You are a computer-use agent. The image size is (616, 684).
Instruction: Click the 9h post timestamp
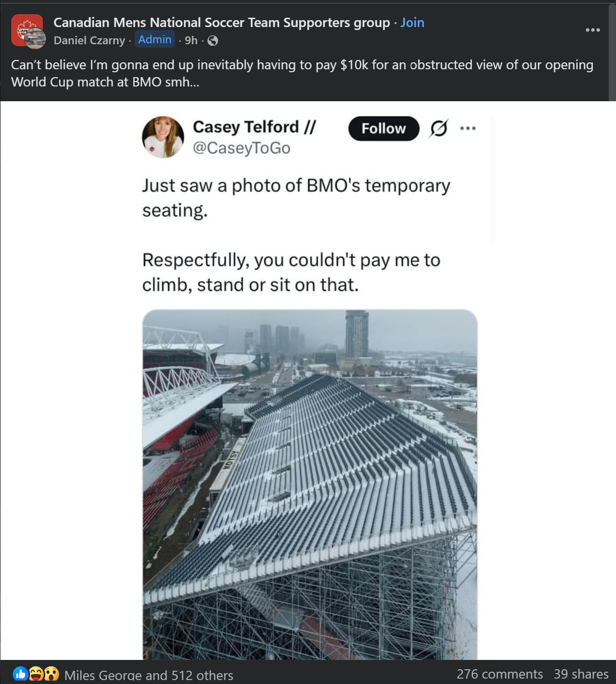191,40
